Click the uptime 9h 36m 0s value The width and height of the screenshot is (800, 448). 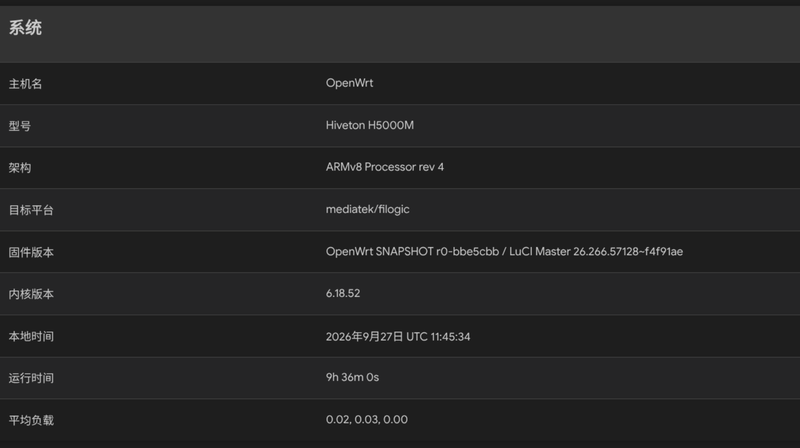point(352,378)
